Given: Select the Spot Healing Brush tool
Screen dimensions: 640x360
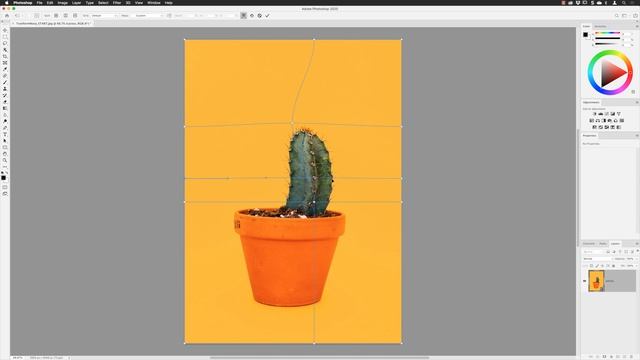Looking at the screenshot, I should pyautogui.click(x=5, y=76).
